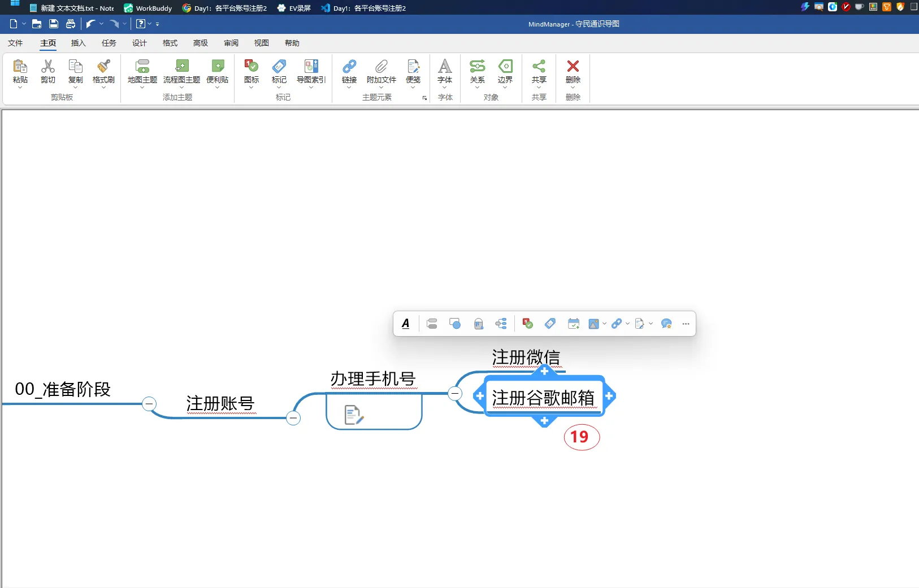Collapse the 00_准备阶段 branch

(x=149, y=404)
